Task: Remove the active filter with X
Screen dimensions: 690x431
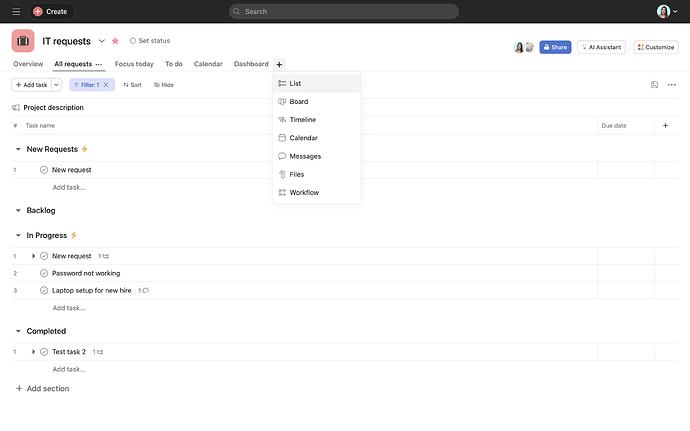Action: point(106,85)
